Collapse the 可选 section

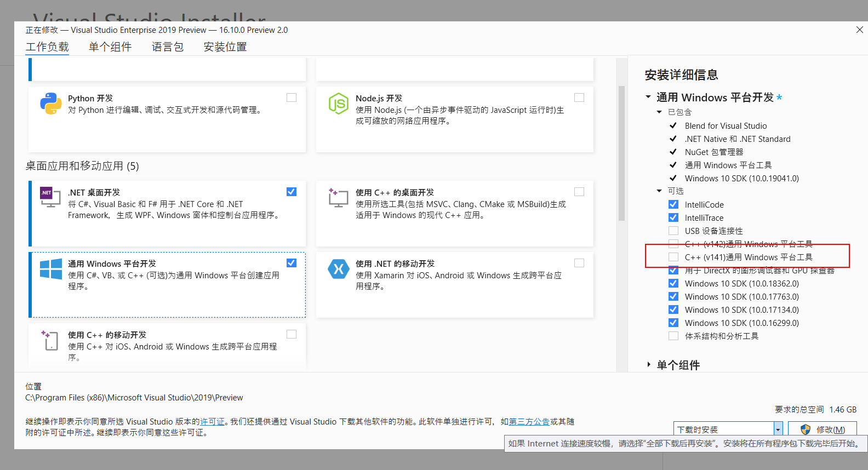(659, 191)
